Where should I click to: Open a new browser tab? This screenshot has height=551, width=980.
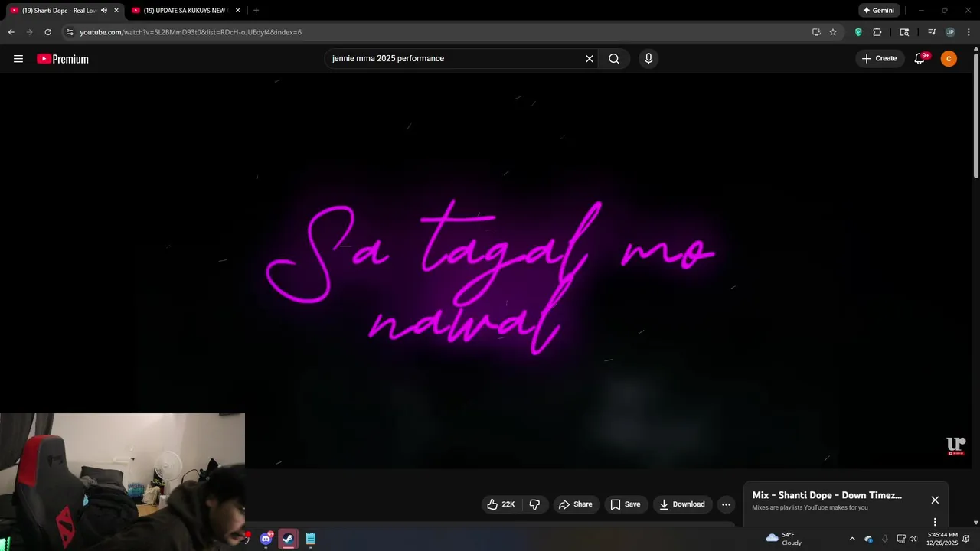pos(256,11)
